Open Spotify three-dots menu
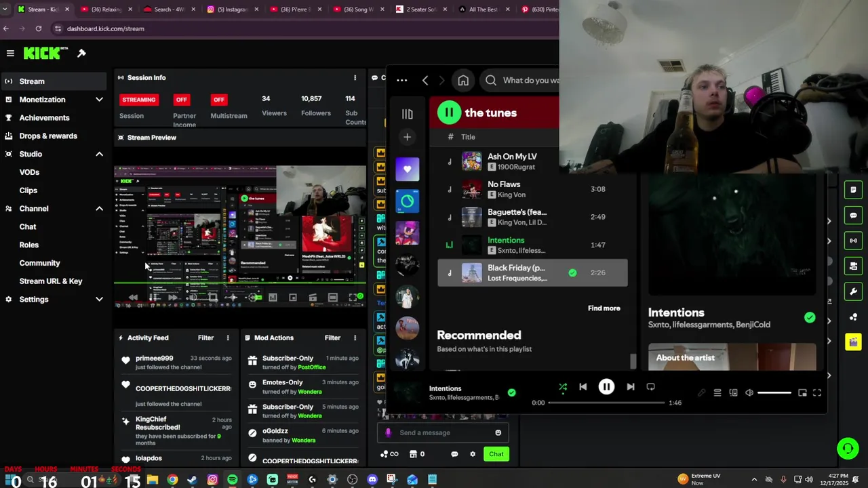The image size is (868, 488). tap(401, 80)
